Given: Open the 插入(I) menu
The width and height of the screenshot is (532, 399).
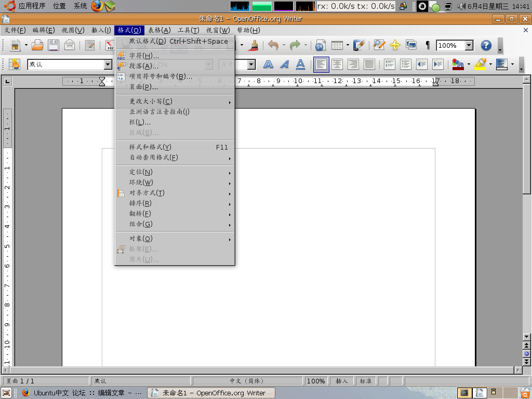Looking at the screenshot, I should pyautogui.click(x=101, y=30).
